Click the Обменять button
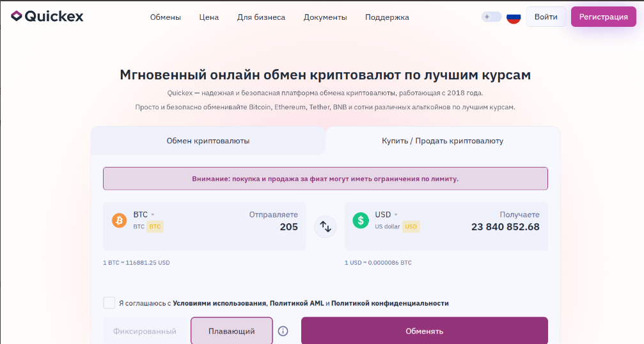644x344 pixels. click(424, 331)
